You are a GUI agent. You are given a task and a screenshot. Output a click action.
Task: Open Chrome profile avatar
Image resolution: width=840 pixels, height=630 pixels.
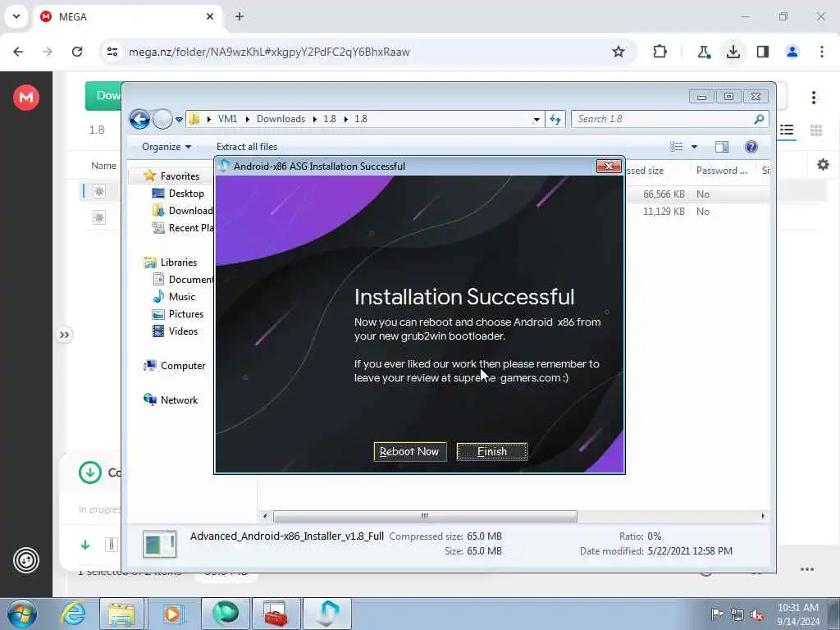coord(792,52)
